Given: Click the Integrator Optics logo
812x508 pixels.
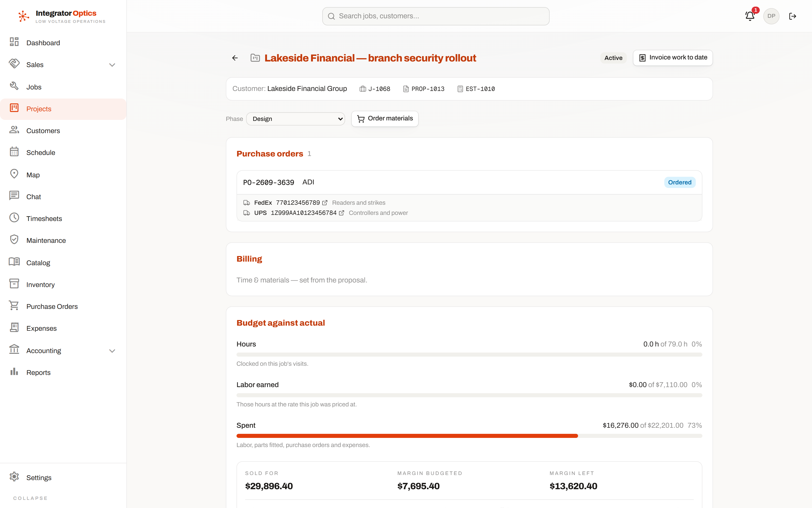Looking at the screenshot, I should tap(62, 16).
